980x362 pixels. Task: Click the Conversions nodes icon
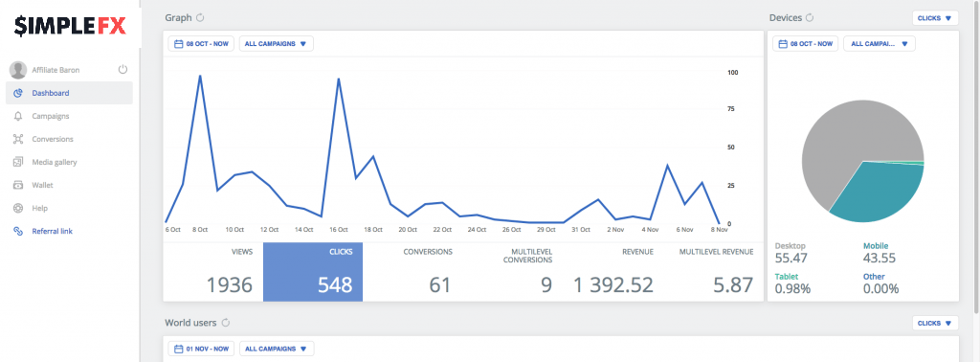pos(18,140)
